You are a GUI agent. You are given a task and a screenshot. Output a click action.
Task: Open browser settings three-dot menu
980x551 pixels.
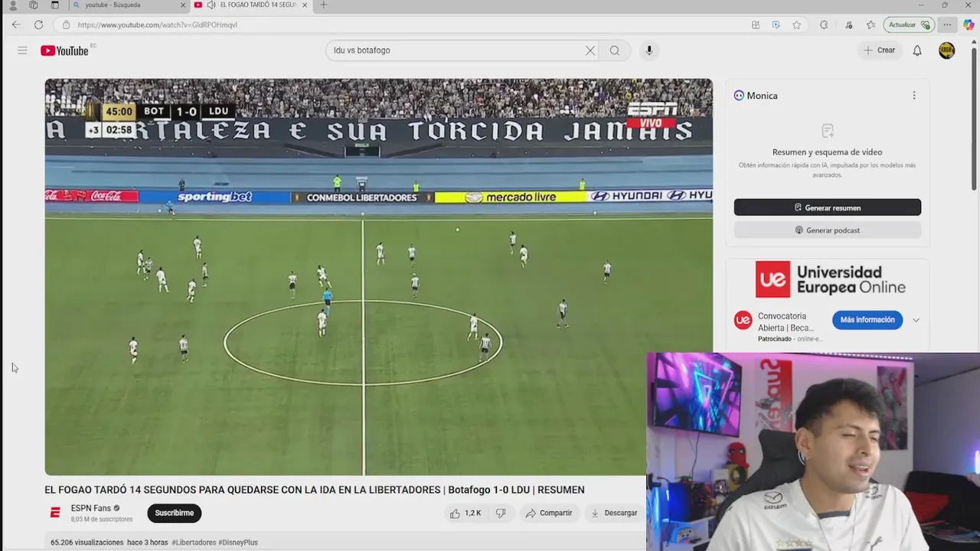pyautogui.click(x=947, y=24)
